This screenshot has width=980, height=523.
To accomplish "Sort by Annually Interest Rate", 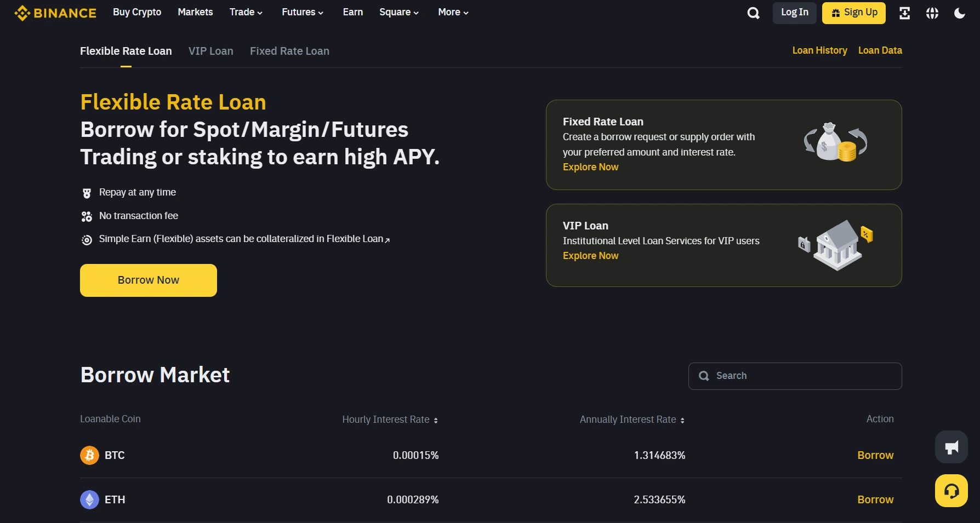I will coord(632,419).
